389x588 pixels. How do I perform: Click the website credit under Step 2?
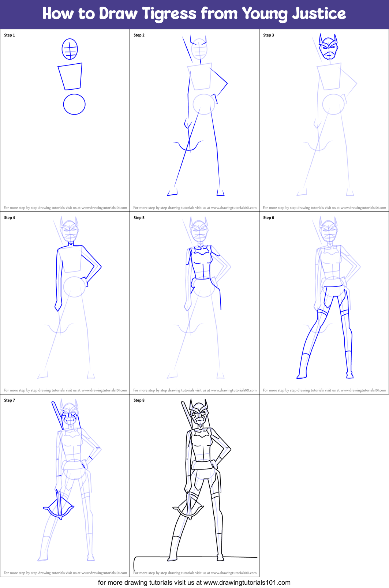click(195, 207)
